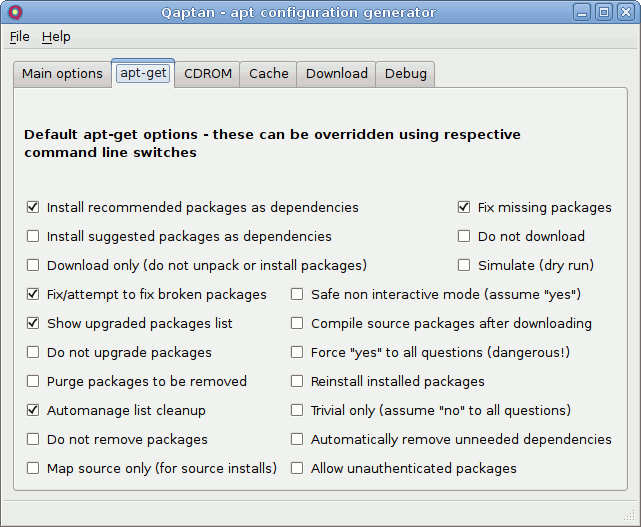Enable Do not upgrade packages
Viewport: 641px width, 527px height.
[x=33, y=352]
